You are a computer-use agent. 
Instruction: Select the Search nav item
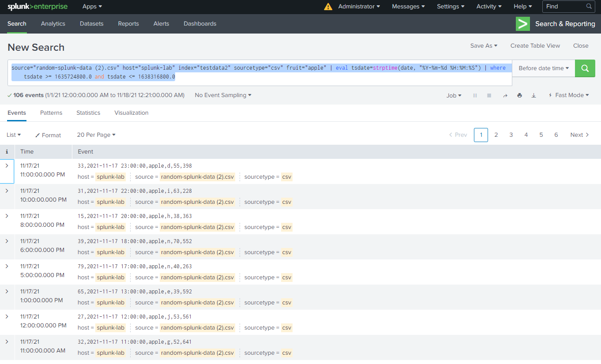[17, 24]
